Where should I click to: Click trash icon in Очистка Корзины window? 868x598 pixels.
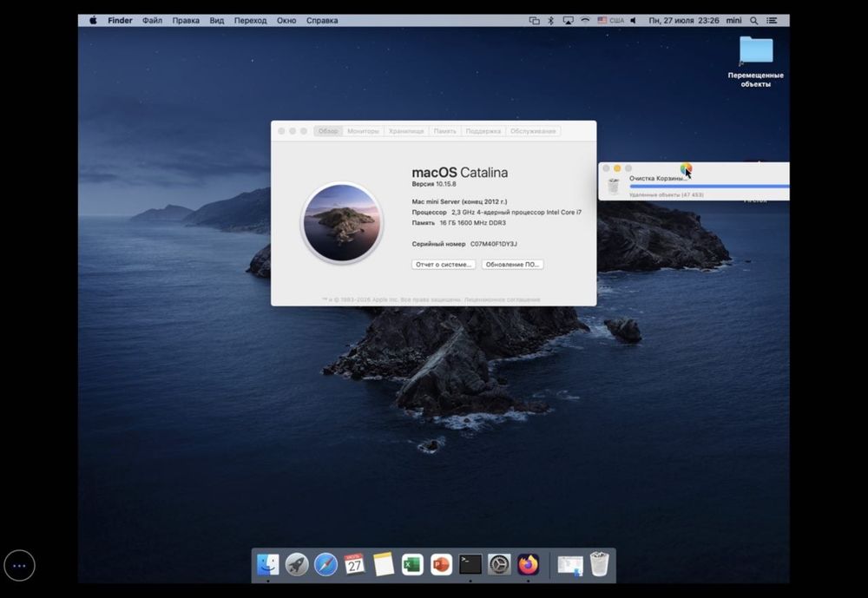[614, 187]
